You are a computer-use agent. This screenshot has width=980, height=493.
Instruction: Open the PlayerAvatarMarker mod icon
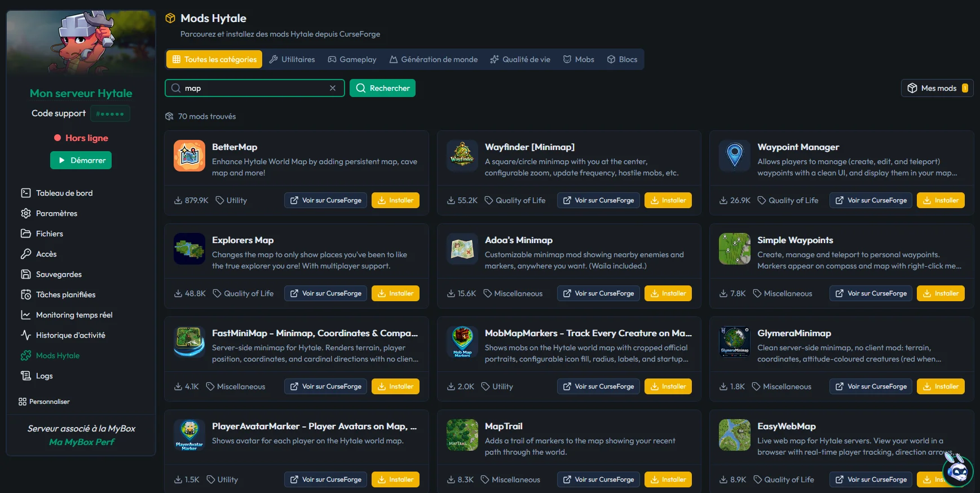click(189, 435)
